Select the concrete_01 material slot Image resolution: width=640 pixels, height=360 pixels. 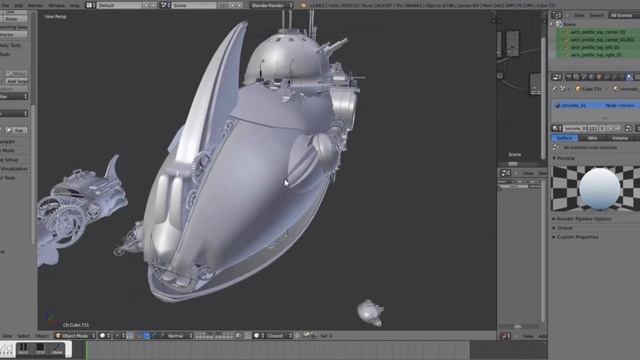pos(596,105)
